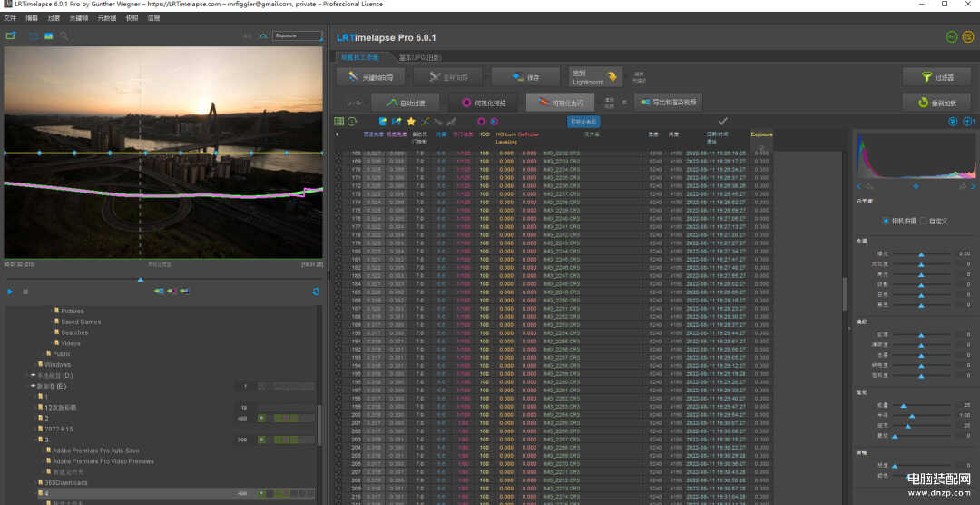Open the 文件 menu

click(9, 18)
